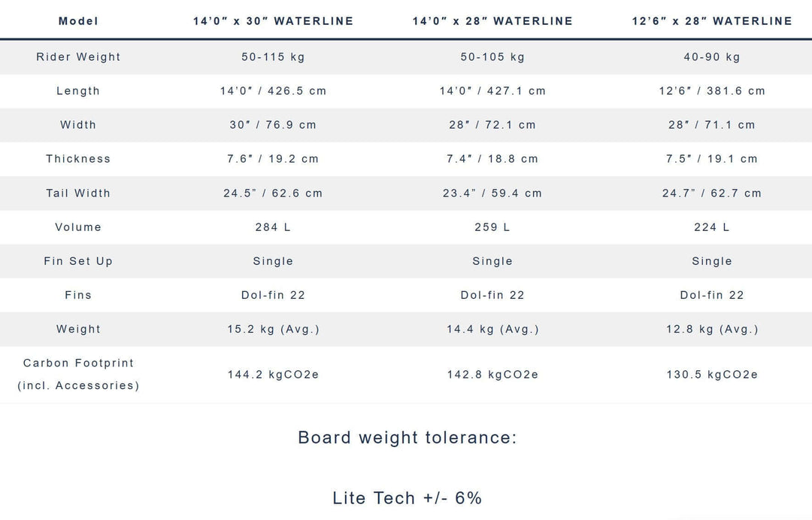Click the 24.7" / 62.7 cm tail width value
The width and height of the screenshot is (812, 520).
[712, 193]
